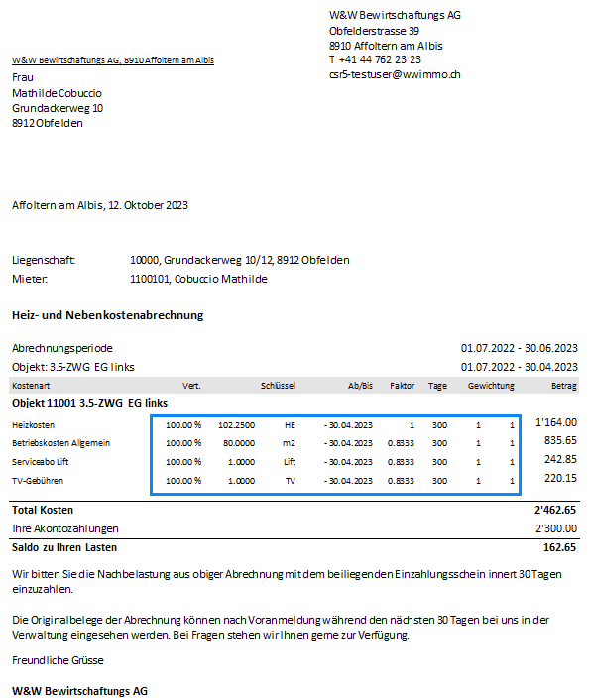This screenshot has height=700, width=589.
Task: Click the 'Total Kosten' label
Action: 43,510
